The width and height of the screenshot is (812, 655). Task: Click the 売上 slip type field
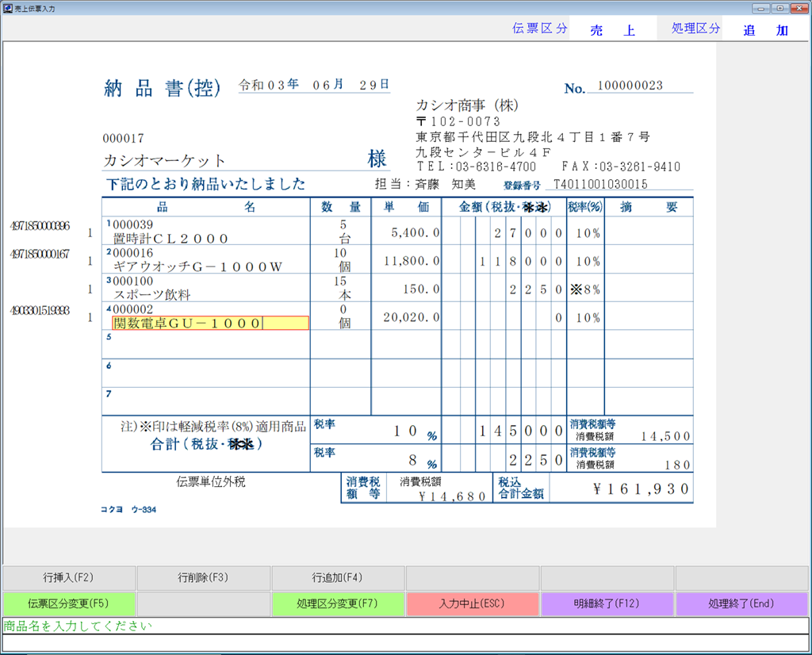[x=613, y=31]
